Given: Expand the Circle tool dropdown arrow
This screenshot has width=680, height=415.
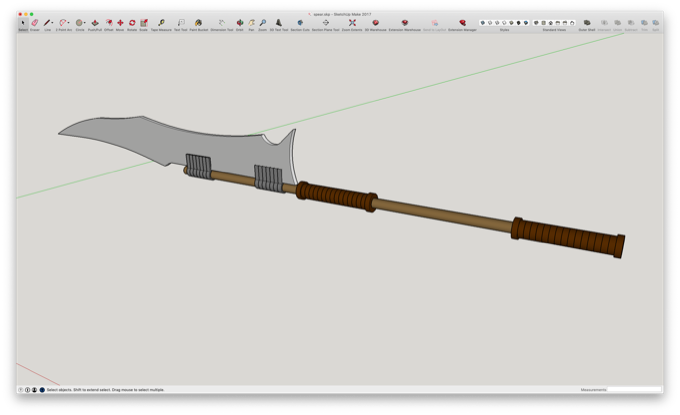Looking at the screenshot, I should point(85,23).
